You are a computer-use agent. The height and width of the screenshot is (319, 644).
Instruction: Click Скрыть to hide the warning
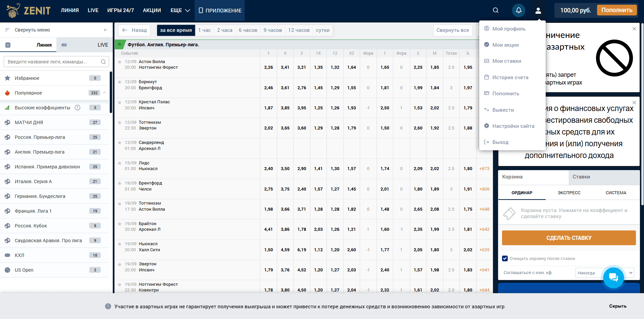point(617,306)
